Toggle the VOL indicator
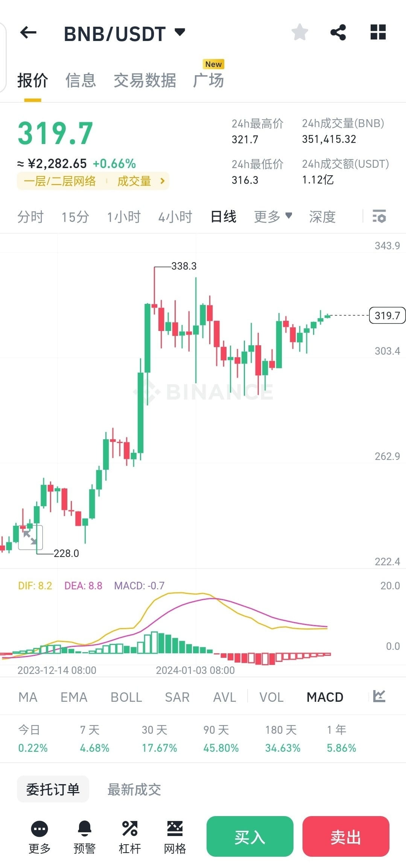The width and height of the screenshot is (406, 868). coord(271,697)
